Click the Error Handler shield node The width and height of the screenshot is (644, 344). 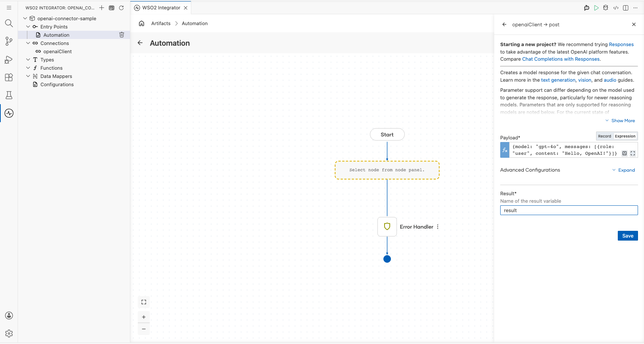click(x=387, y=227)
